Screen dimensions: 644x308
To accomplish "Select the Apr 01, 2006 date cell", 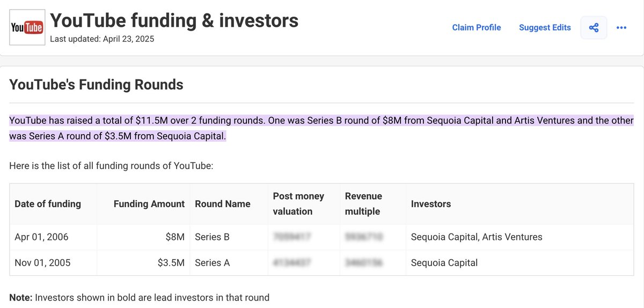I will click(x=41, y=237).
